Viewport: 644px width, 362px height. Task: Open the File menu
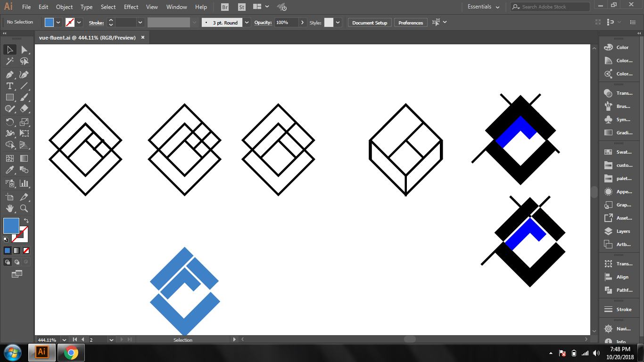pyautogui.click(x=26, y=7)
